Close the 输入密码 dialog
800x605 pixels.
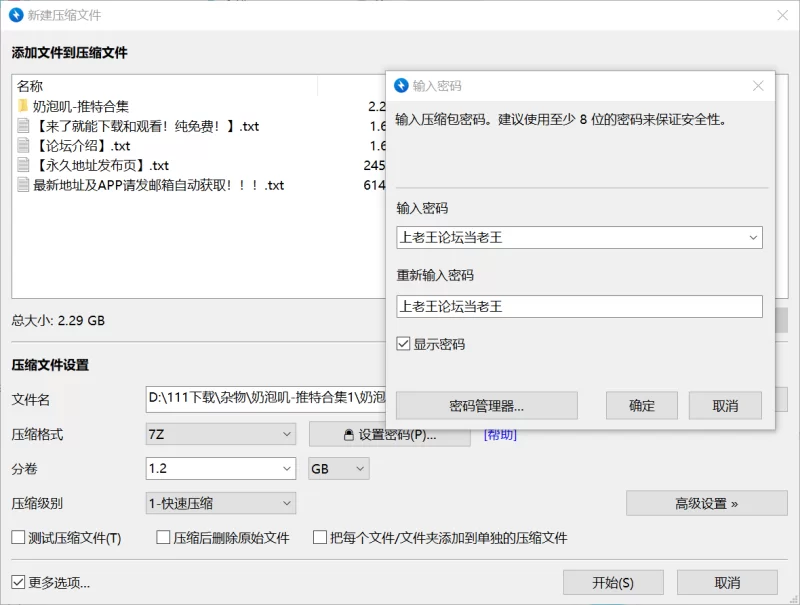[758, 86]
